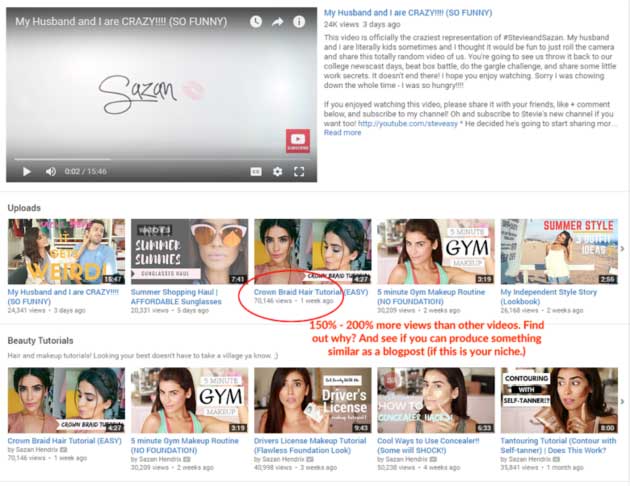Expand description with Read more
This screenshot has height=486, width=630.
342,133
